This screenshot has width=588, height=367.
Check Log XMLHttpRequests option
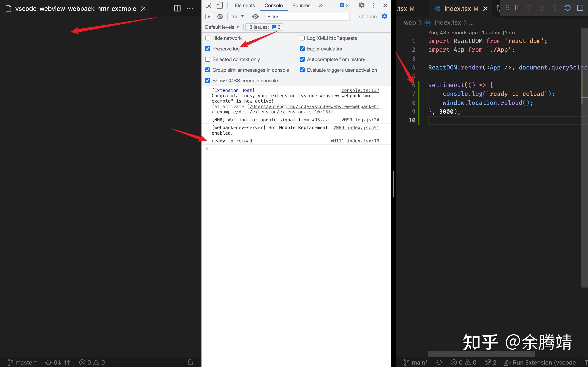302,38
